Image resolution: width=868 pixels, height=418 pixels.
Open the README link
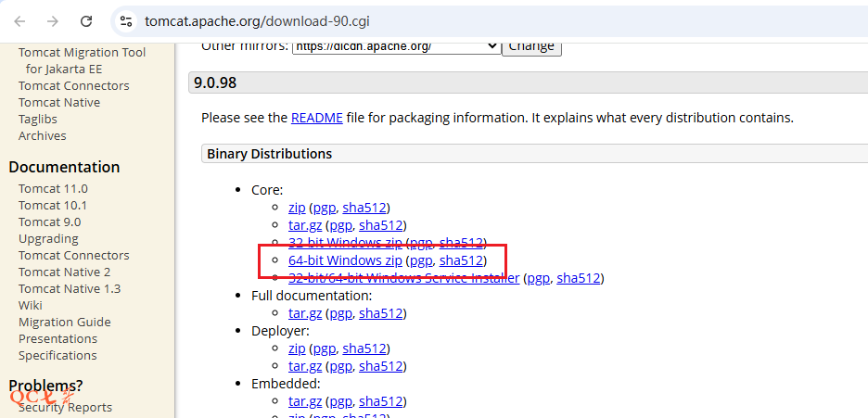pos(316,118)
